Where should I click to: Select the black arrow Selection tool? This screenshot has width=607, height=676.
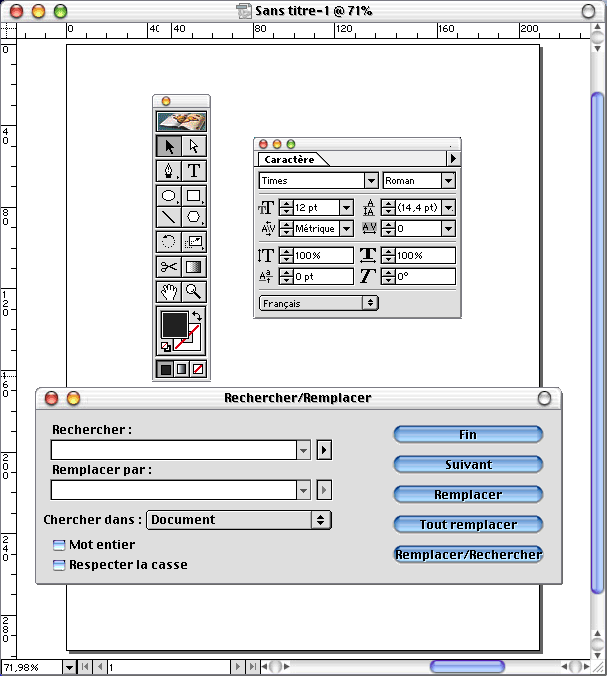[x=169, y=147]
